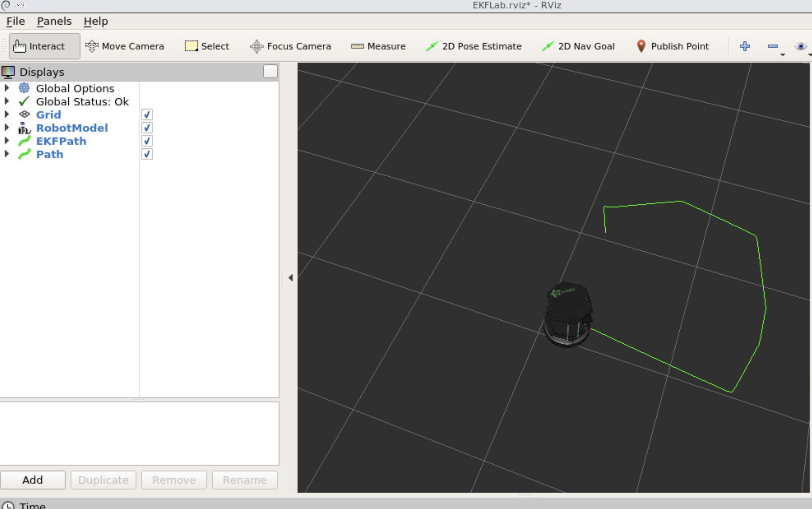The width and height of the screenshot is (812, 509).
Task: Activate the Publish Point tool
Action: point(672,46)
